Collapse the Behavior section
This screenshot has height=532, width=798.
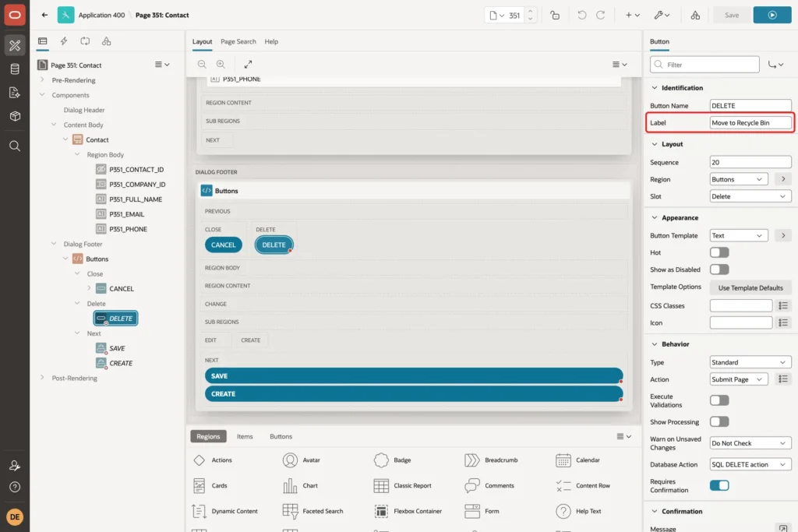655,344
